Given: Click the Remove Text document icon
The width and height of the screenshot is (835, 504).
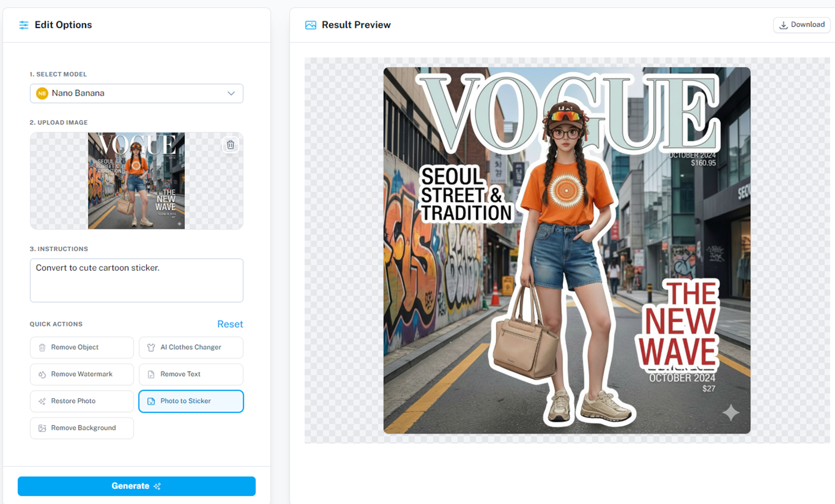Looking at the screenshot, I should (151, 375).
